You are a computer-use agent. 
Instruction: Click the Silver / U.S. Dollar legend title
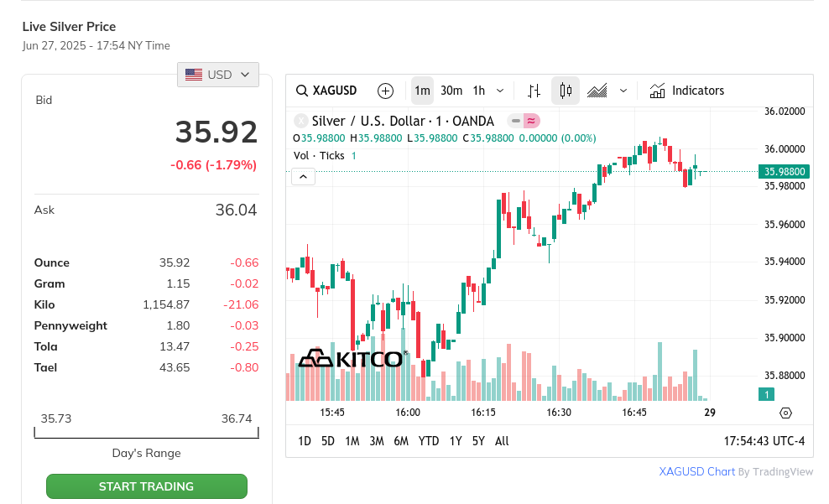pyautogui.click(x=403, y=121)
